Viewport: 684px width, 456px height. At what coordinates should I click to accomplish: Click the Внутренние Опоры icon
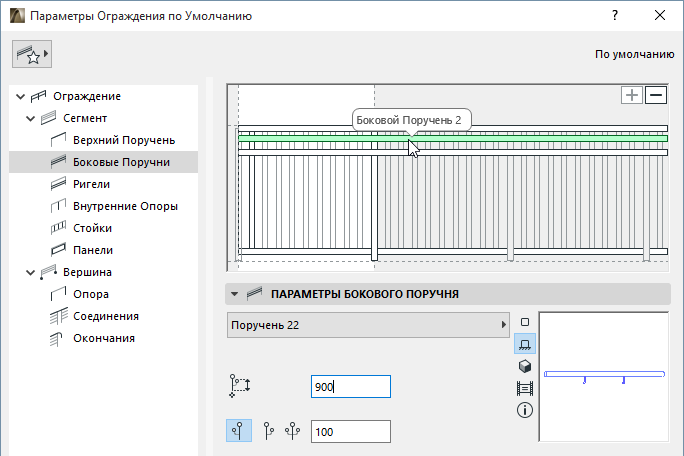(58, 206)
